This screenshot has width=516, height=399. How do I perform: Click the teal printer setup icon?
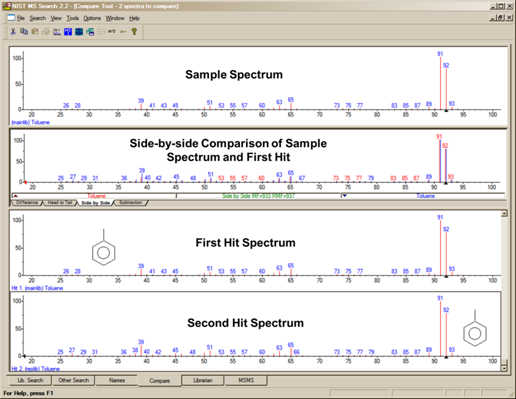90,32
